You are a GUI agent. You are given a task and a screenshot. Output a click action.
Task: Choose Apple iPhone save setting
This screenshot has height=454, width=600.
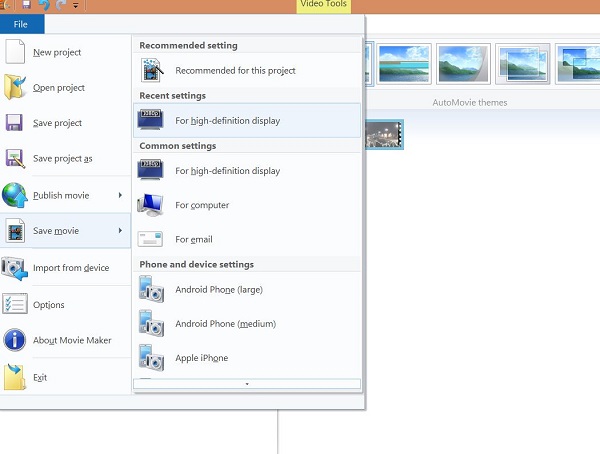tap(247, 358)
